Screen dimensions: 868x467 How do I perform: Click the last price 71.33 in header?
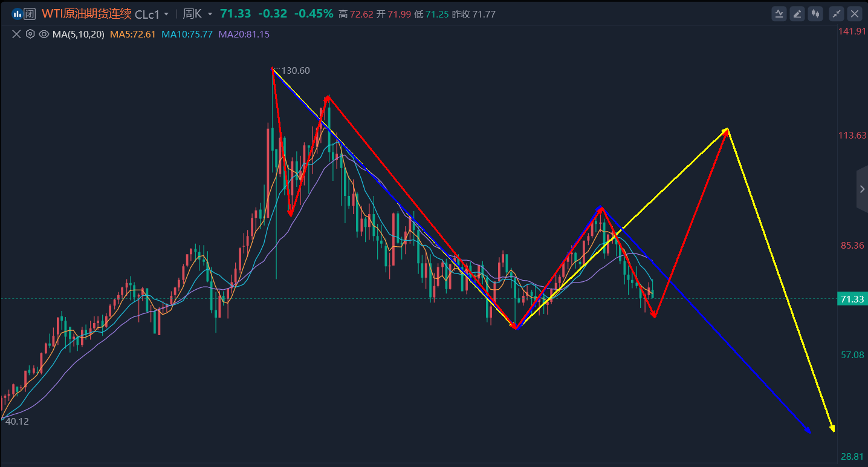235,13
